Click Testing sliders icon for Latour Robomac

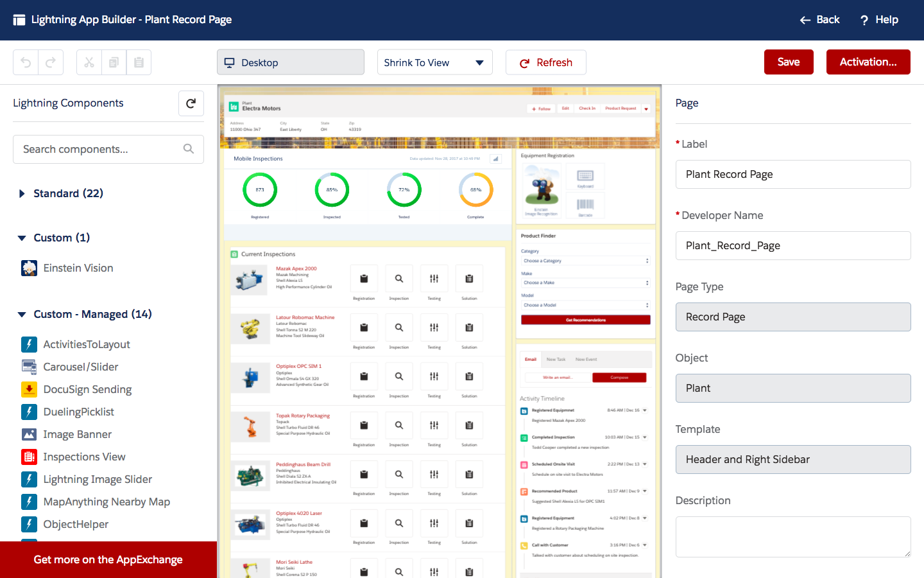[434, 328]
